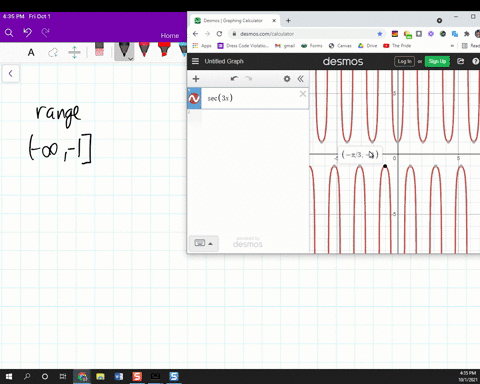Open the Desmos help menu
Image resolution: width=480 pixels, height=384 pixels.
click(x=475, y=61)
